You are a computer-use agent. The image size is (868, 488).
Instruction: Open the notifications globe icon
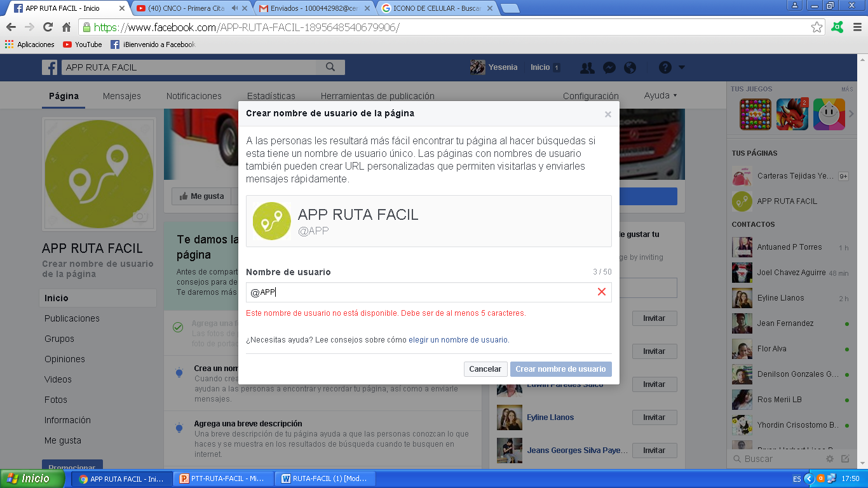630,67
